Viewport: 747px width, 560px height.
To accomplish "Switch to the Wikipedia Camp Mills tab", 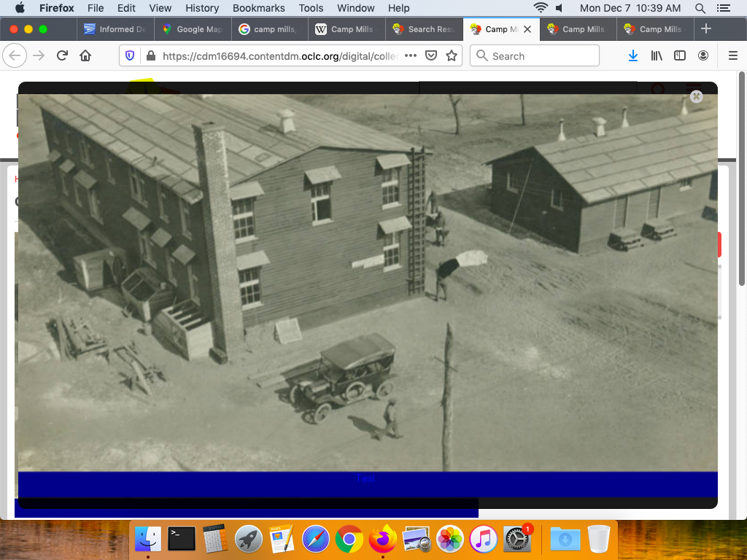I will pyautogui.click(x=347, y=29).
